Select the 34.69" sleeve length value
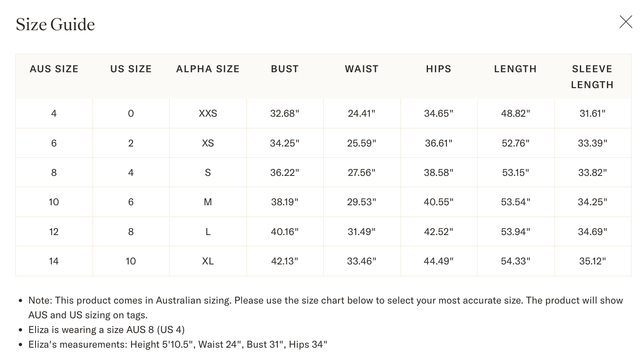This screenshot has width=642, height=364. (x=592, y=232)
